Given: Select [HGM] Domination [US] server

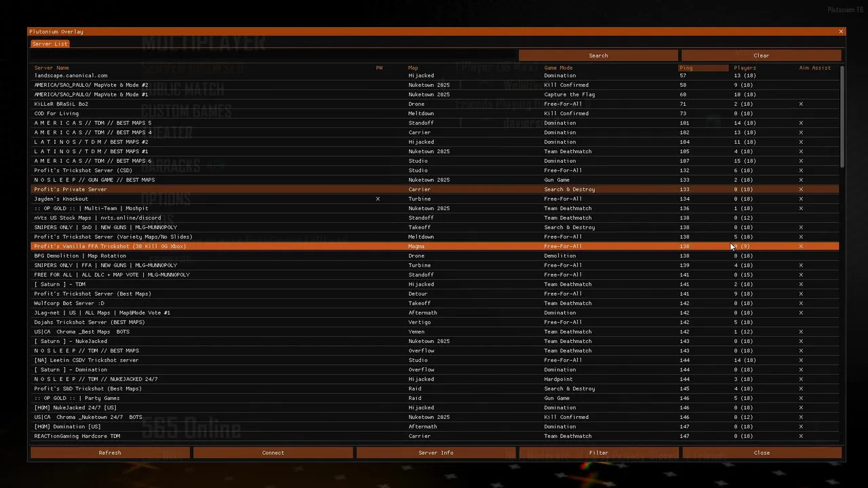Looking at the screenshot, I should point(435,426).
